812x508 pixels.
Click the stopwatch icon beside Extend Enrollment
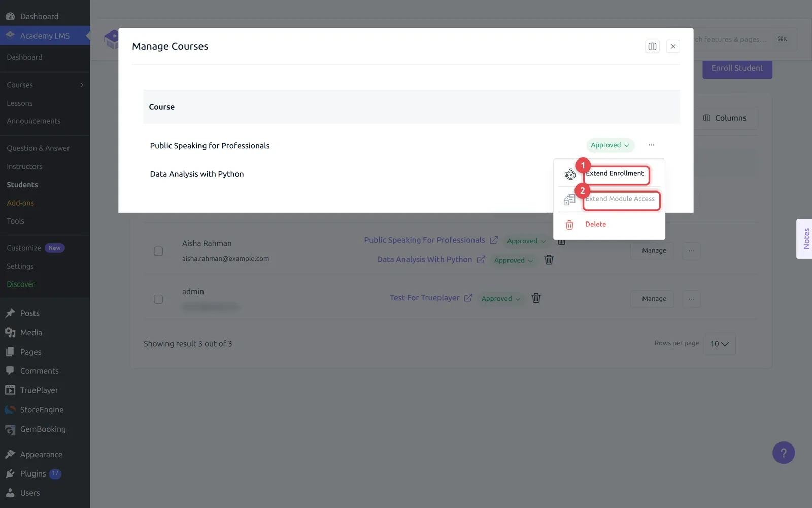pos(570,174)
